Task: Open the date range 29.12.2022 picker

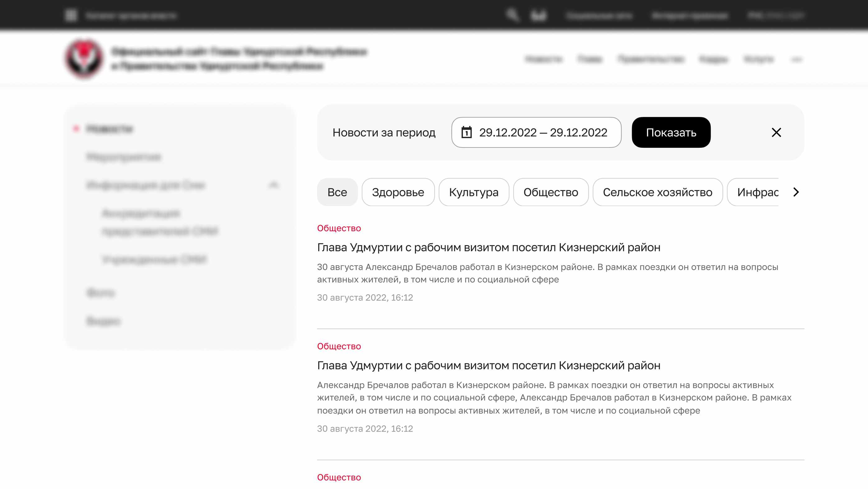Action: 542,133
